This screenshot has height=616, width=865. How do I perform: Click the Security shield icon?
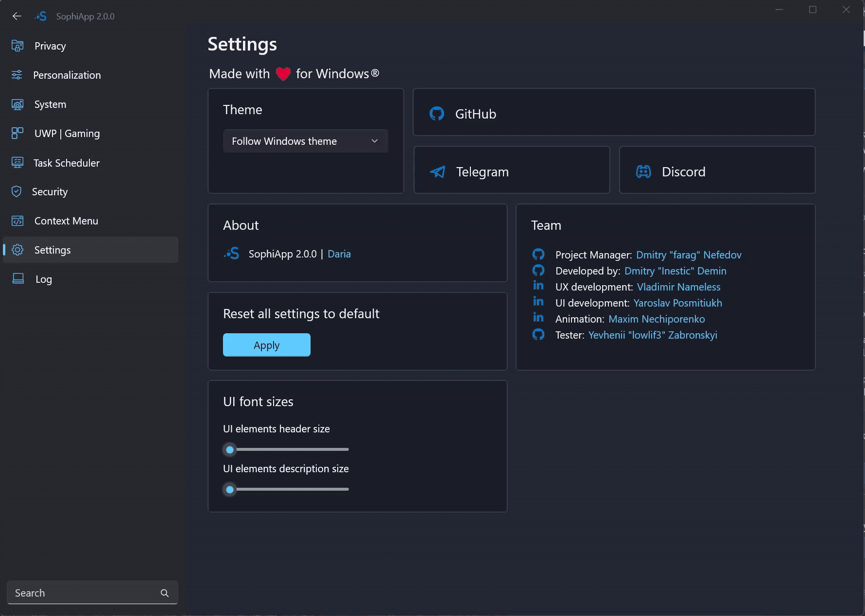pyautogui.click(x=17, y=191)
